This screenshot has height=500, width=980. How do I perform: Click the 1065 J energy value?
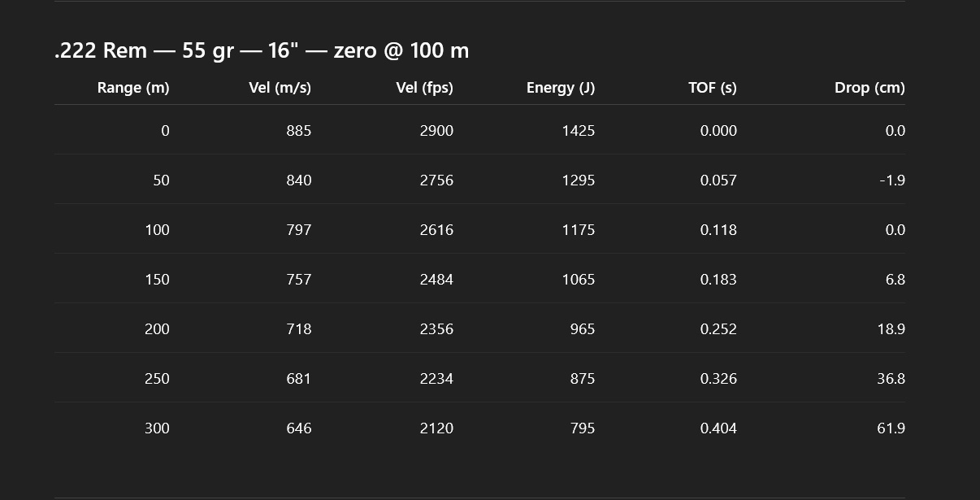(578, 280)
